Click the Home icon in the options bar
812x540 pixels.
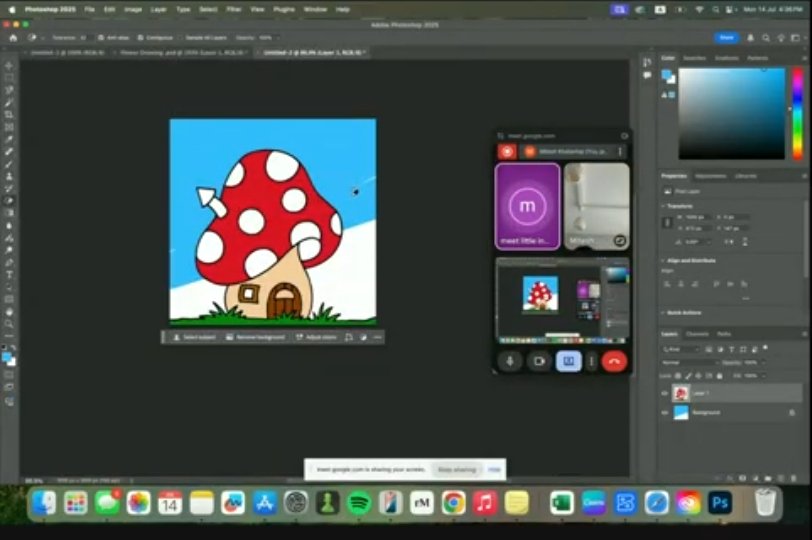(13, 37)
